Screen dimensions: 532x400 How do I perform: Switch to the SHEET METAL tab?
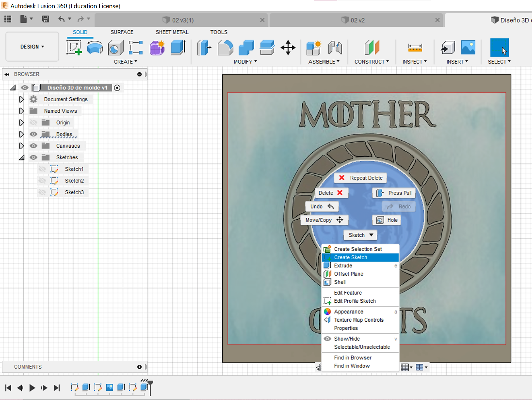(x=172, y=32)
